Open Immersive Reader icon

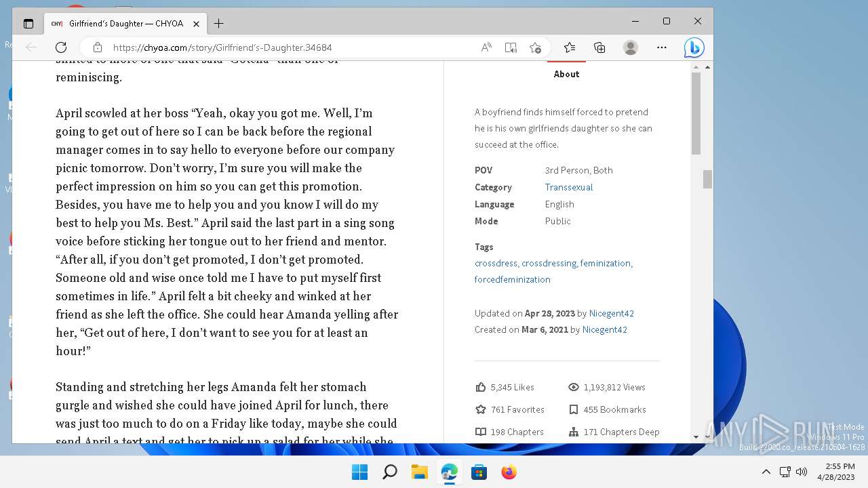coord(511,47)
